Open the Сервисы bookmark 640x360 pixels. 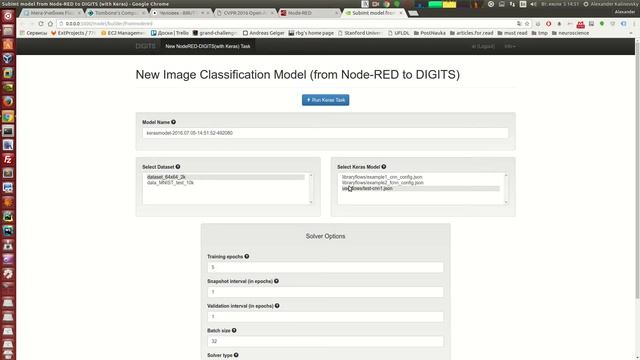(x=33, y=33)
